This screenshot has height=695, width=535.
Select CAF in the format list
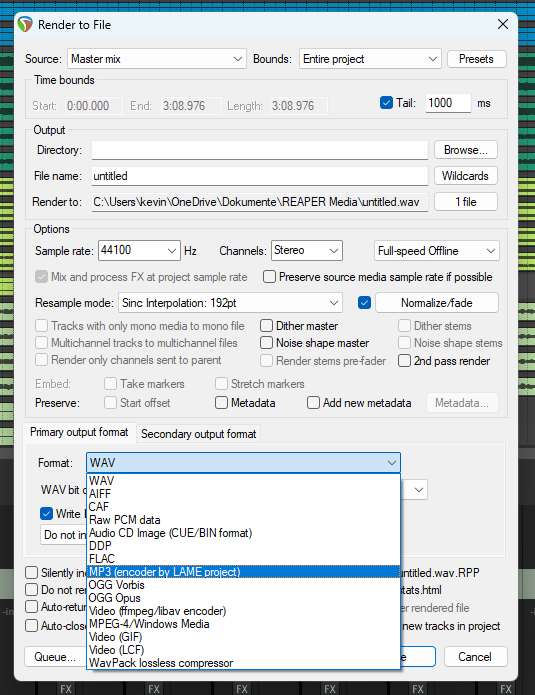point(243,507)
